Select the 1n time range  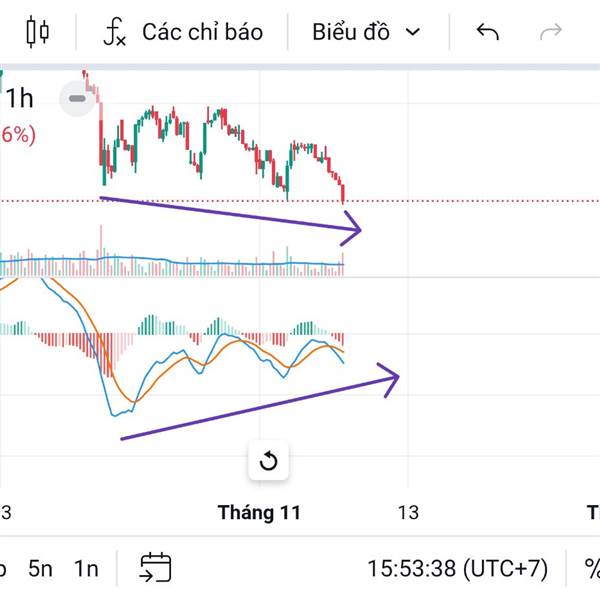[x=87, y=569]
